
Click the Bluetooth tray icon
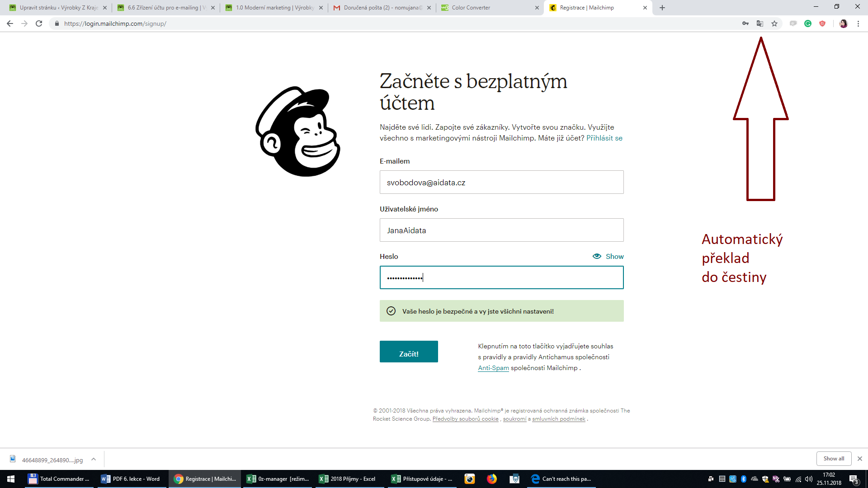point(744,479)
